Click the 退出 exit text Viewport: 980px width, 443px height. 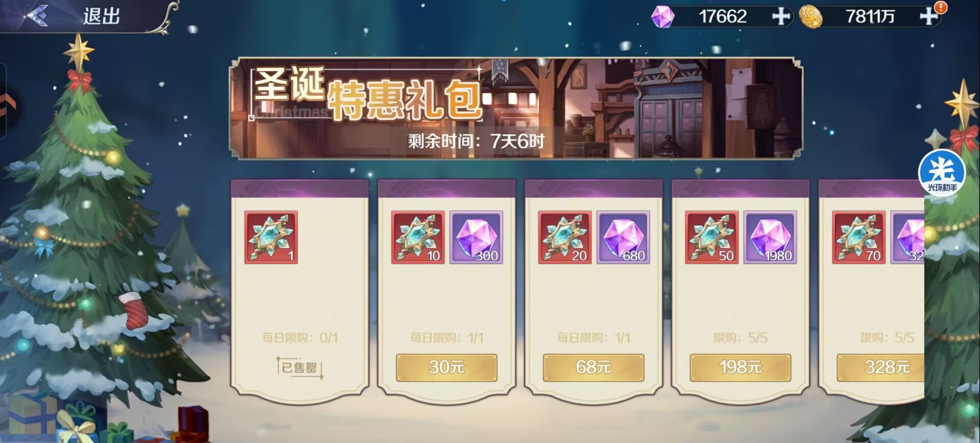(102, 16)
